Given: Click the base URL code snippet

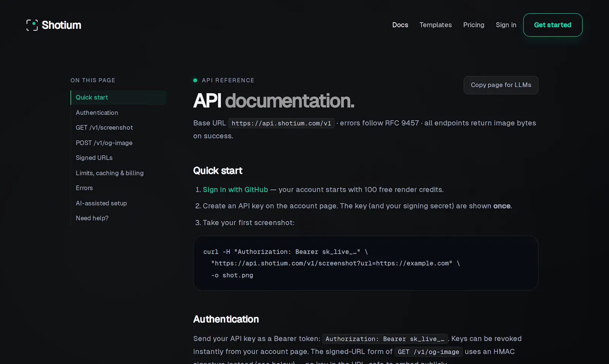Looking at the screenshot, I should (281, 123).
